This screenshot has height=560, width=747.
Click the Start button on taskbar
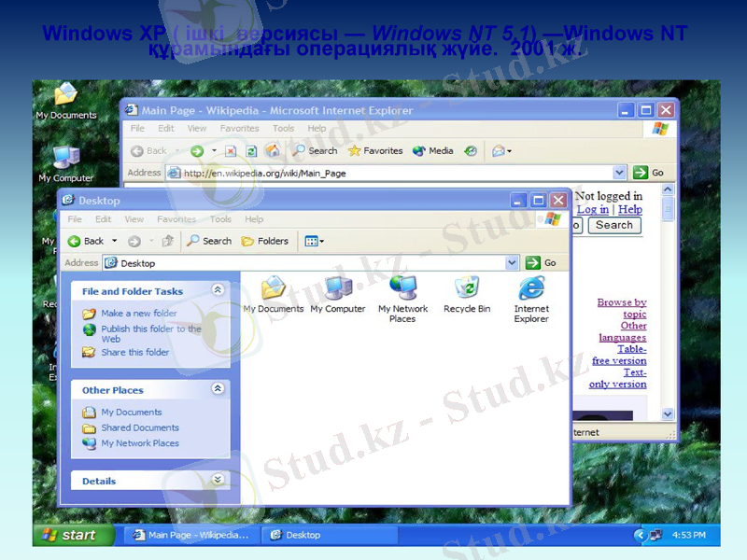[x=71, y=535]
